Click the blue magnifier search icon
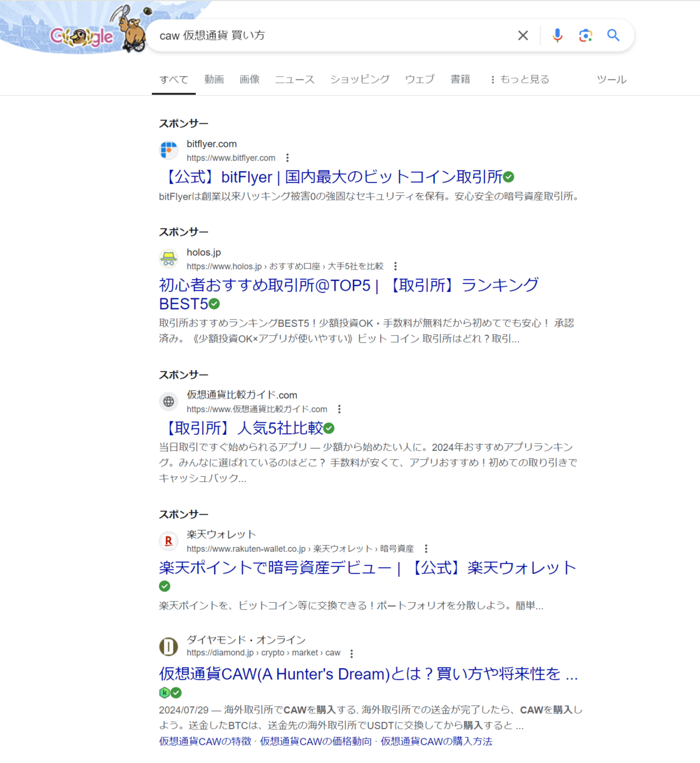Image resolution: width=700 pixels, height=763 pixels. pyautogui.click(x=613, y=35)
